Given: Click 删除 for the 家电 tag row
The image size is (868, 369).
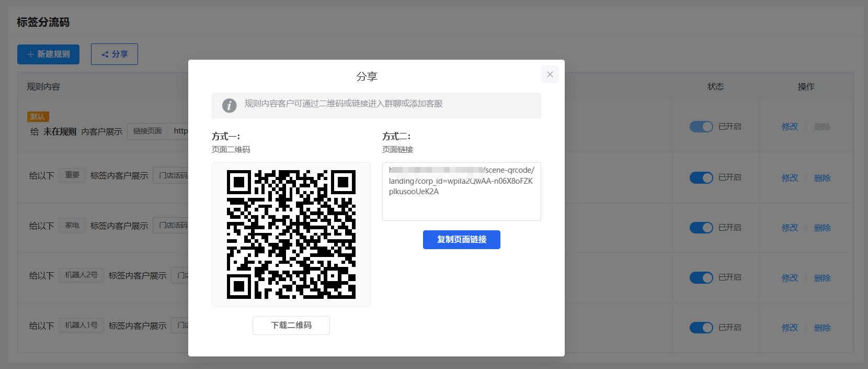Looking at the screenshot, I should coord(822,228).
